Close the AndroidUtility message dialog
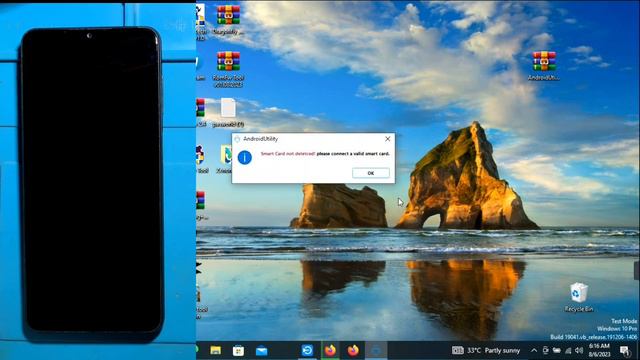This screenshot has height=360, width=640. tap(387, 139)
